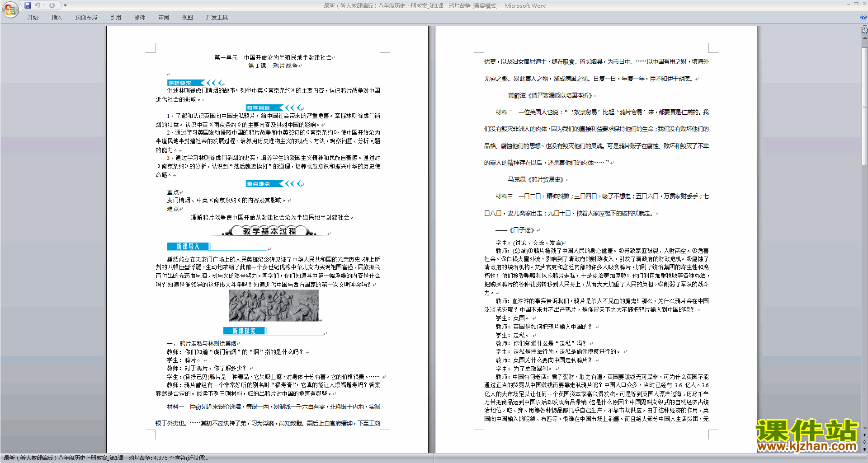The width and height of the screenshot is (868, 463).
Task: Click the 材料二 paragraph start on right page
Action: pos(504,112)
